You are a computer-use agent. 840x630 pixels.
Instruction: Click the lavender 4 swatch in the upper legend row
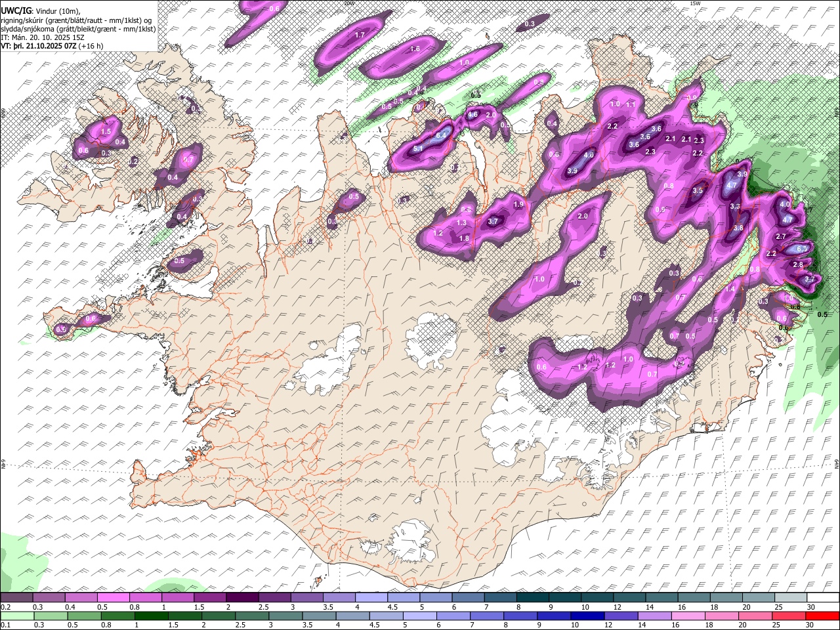371,598
